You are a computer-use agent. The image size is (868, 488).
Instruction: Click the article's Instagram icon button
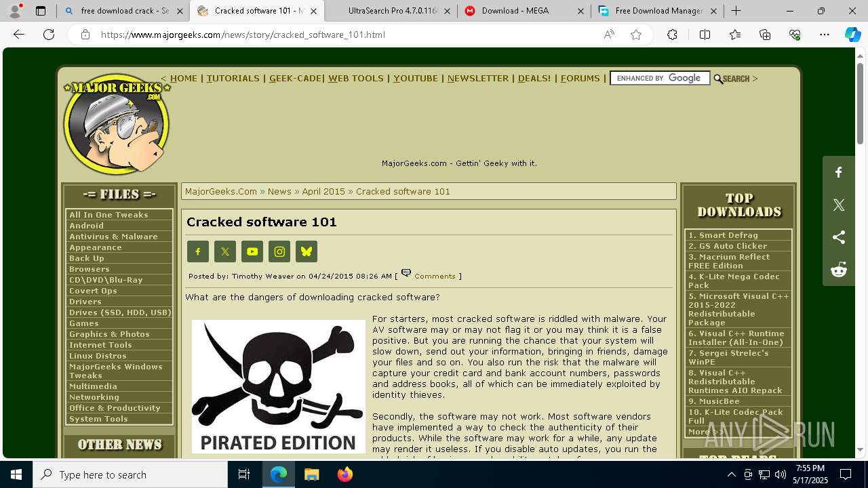[279, 251]
